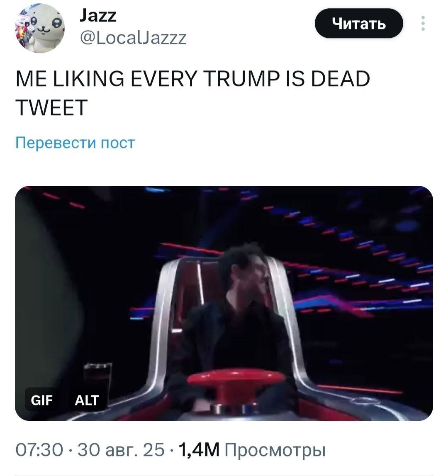Open the 1,4M view count
This screenshot has height=476, width=448.
(x=199, y=449)
